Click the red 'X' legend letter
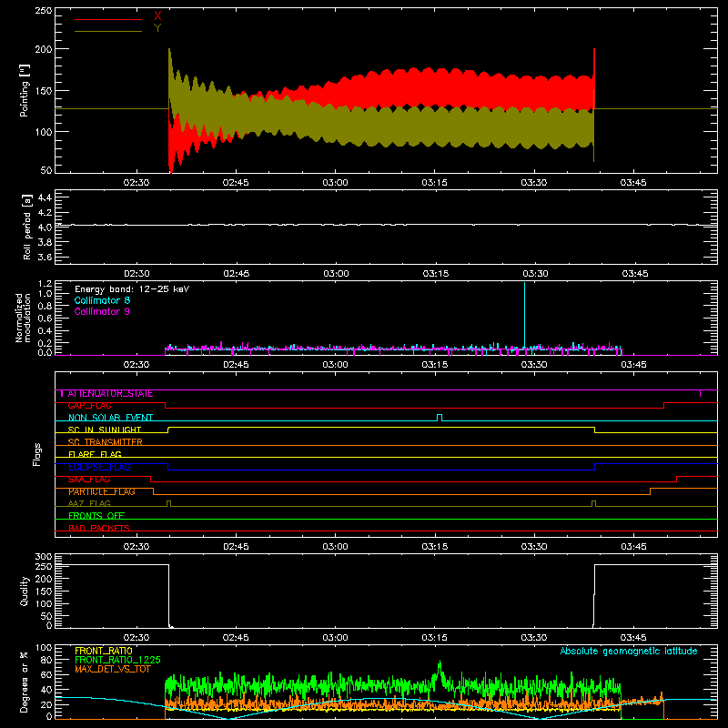This screenshot has width=728, height=728. coord(157,16)
